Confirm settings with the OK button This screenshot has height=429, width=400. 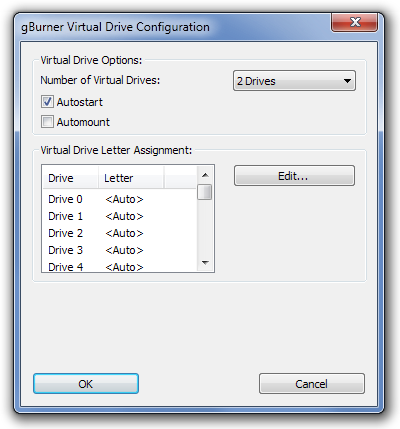tap(86, 384)
